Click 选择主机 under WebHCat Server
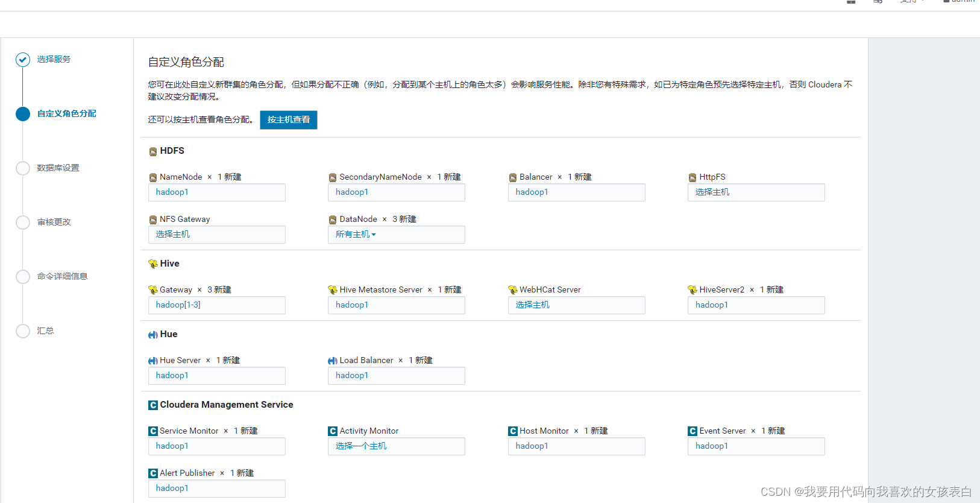980x503 pixels. 533,305
